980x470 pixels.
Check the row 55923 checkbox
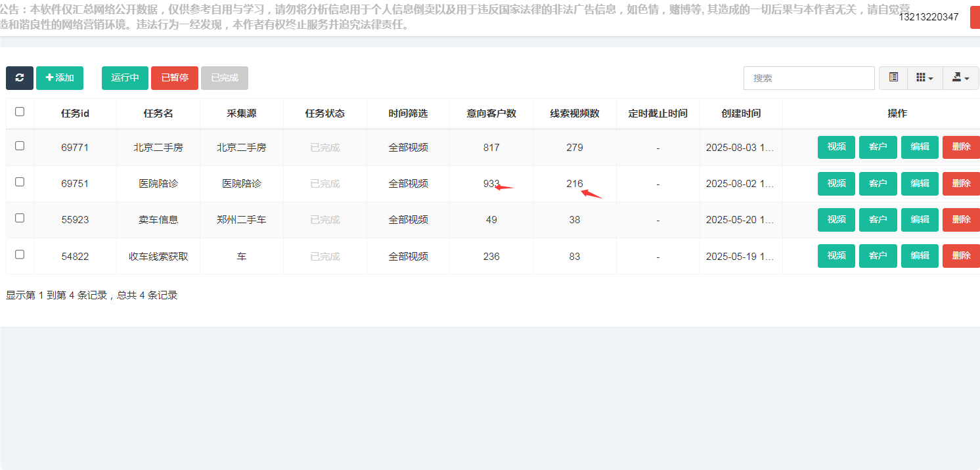tap(20, 218)
